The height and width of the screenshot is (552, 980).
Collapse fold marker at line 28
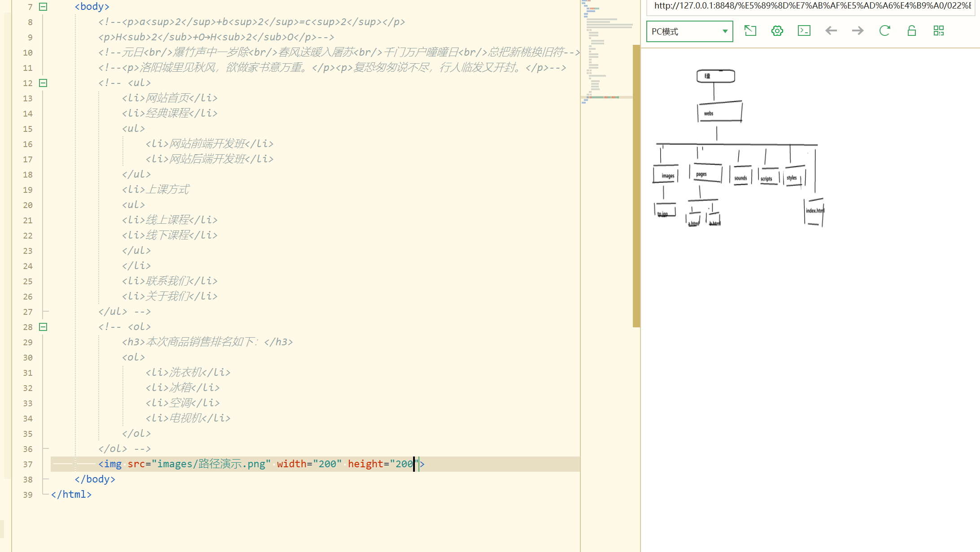pyautogui.click(x=43, y=327)
